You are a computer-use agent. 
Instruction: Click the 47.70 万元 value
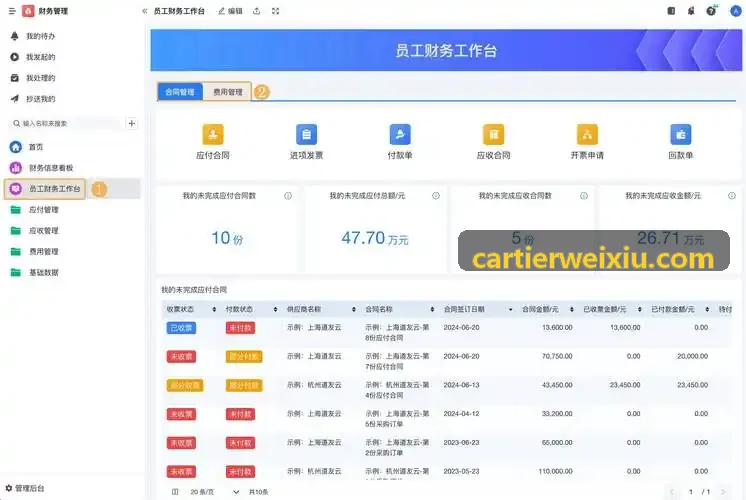tap(374, 238)
